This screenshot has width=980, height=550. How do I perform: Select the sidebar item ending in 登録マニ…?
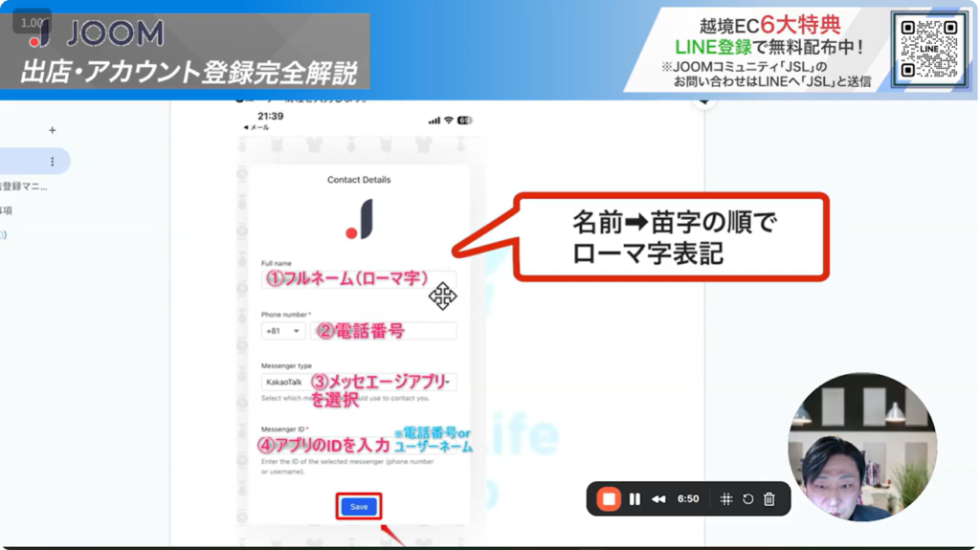click(24, 187)
